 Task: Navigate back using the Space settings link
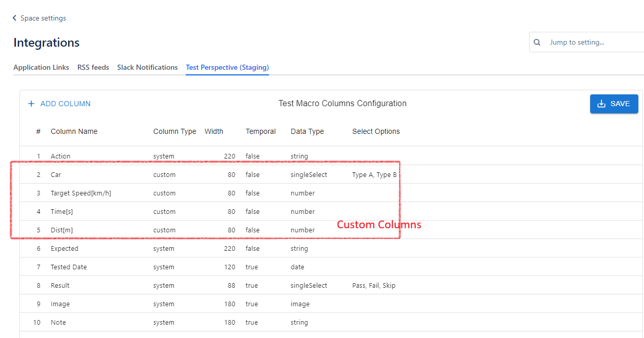(43, 18)
